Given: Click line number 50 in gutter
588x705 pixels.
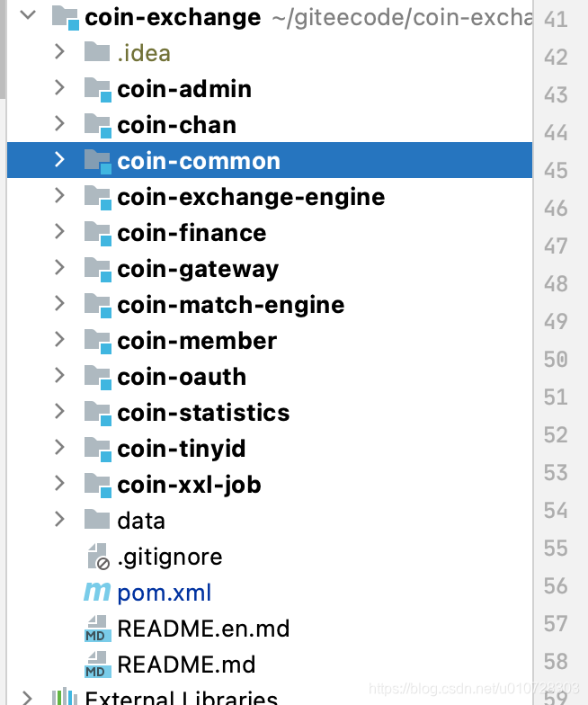Looking at the screenshot, I should click(556, 360).
